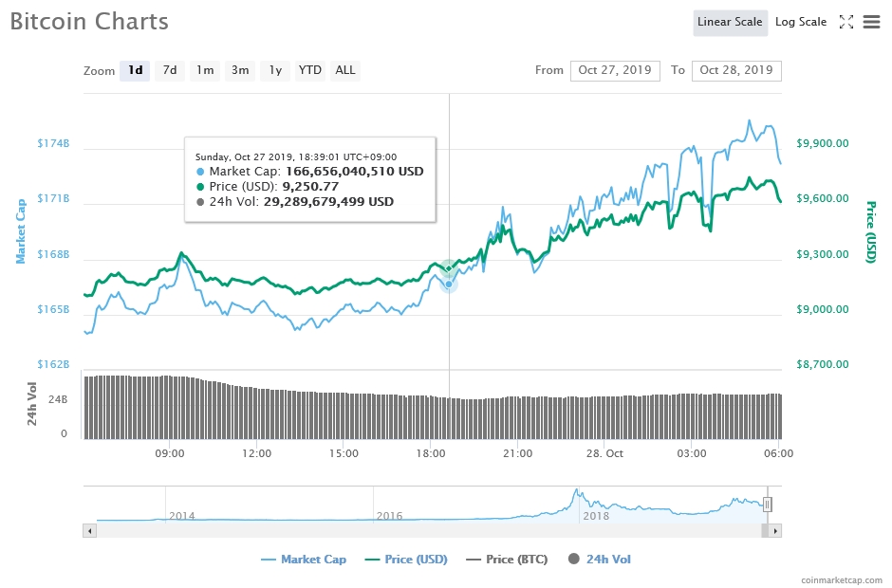Select Linear Scale button

coord(729,22)
